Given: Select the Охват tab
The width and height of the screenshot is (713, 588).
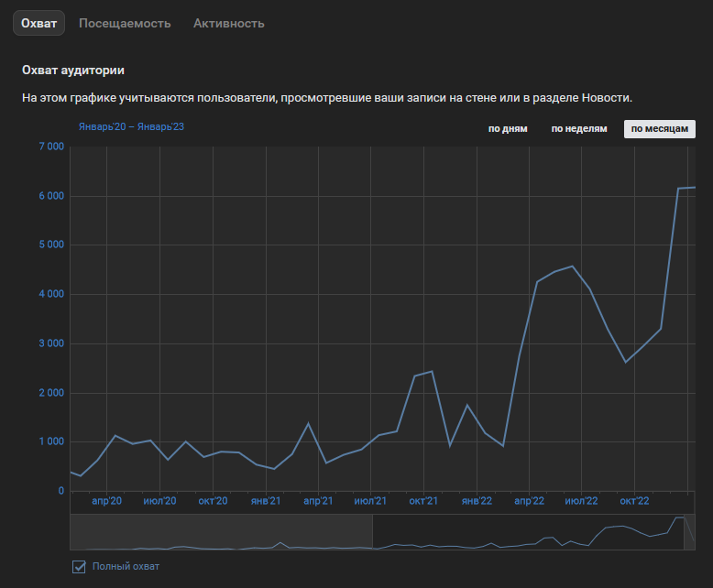Looking at the screenshot, I should click(x=38, y=23).
